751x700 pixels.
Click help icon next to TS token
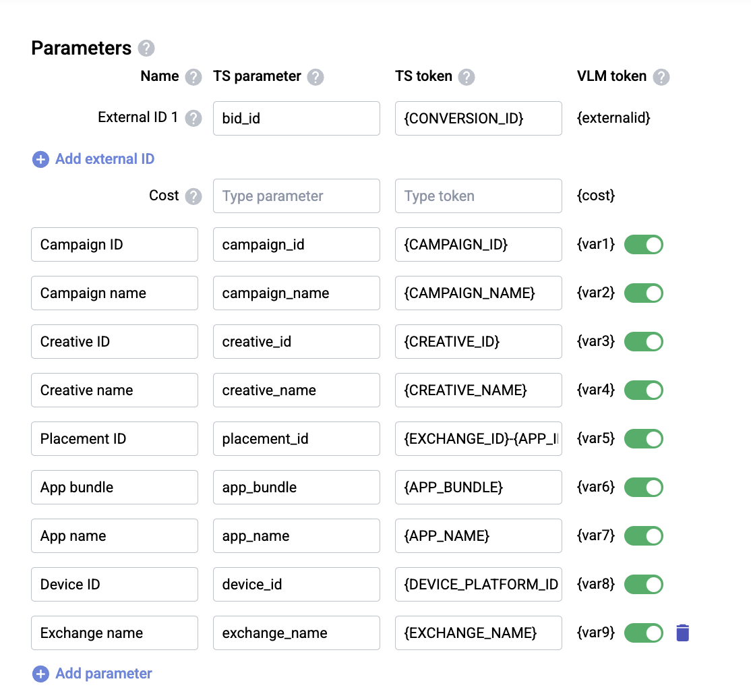[x=467, y=77]
